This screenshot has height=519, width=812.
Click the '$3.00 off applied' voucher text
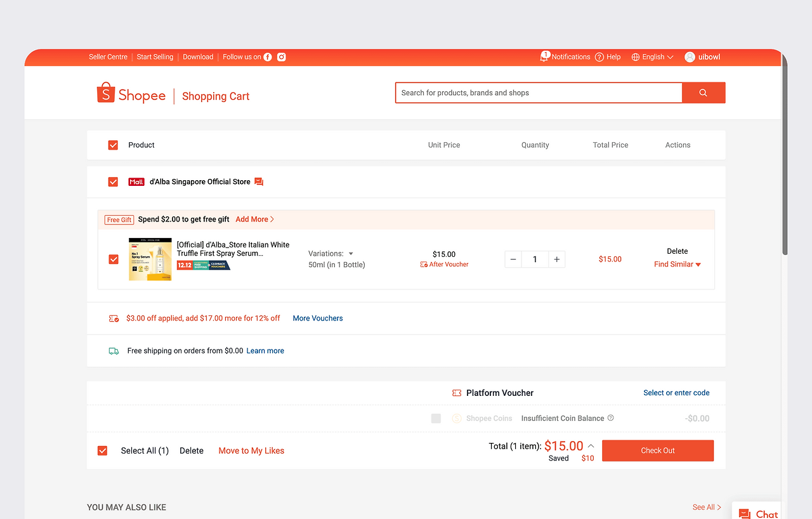click(x=203, y=319)
